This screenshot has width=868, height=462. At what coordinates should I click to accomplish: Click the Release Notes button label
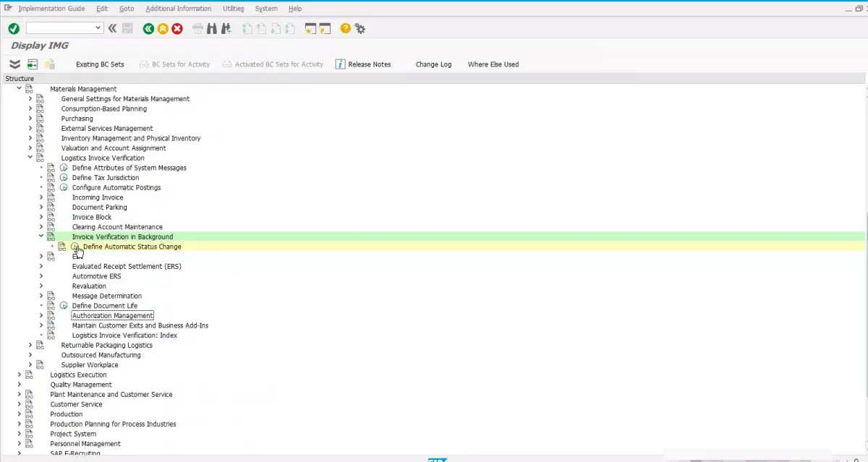pos(370,64)
